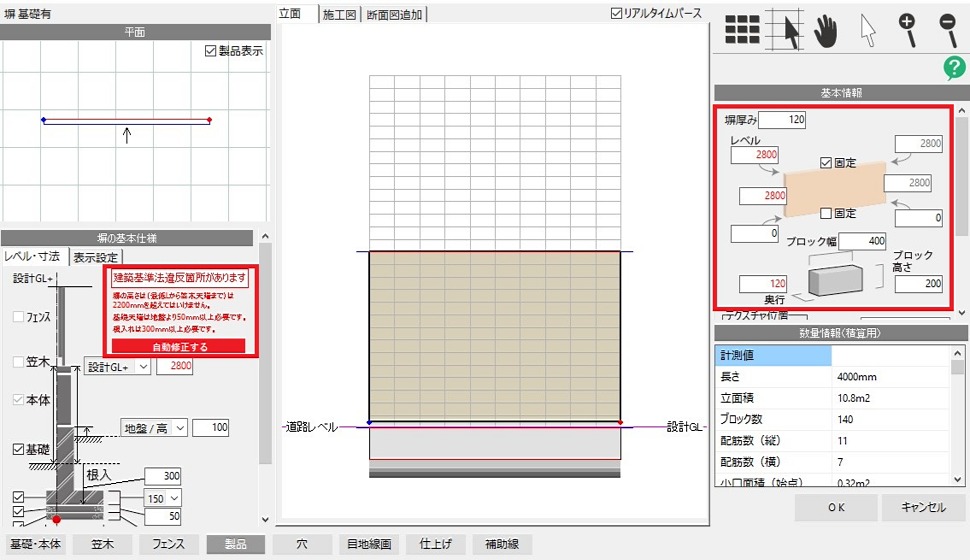Uncheck the 基礎 checkbox
The image size is (970, 560).
coord(19,449)
